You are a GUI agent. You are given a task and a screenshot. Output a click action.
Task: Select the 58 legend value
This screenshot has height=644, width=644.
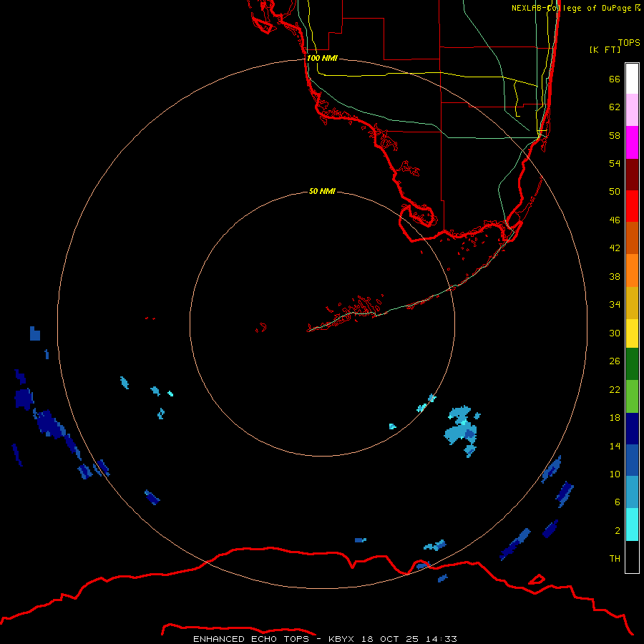615,135
